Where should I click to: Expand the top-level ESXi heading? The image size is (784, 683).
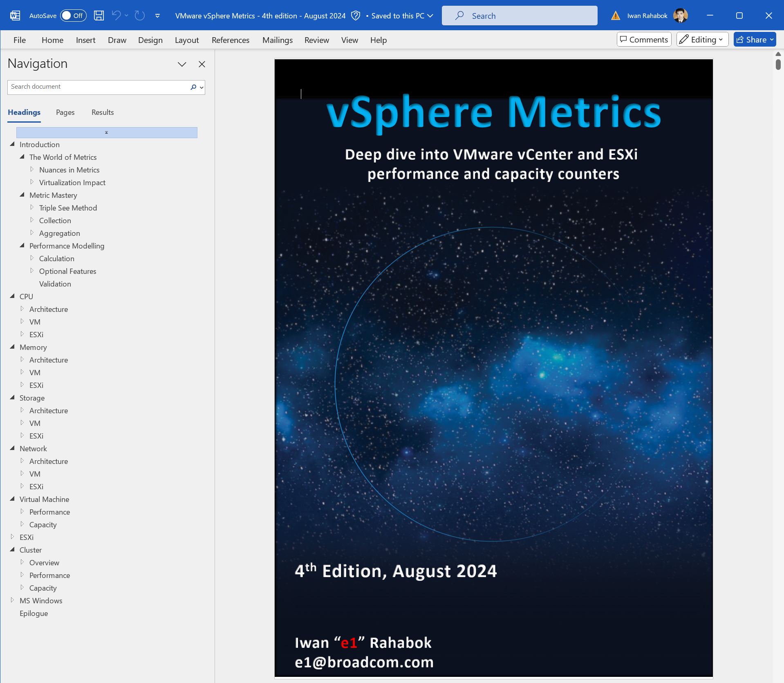click(x=12, y=537)
